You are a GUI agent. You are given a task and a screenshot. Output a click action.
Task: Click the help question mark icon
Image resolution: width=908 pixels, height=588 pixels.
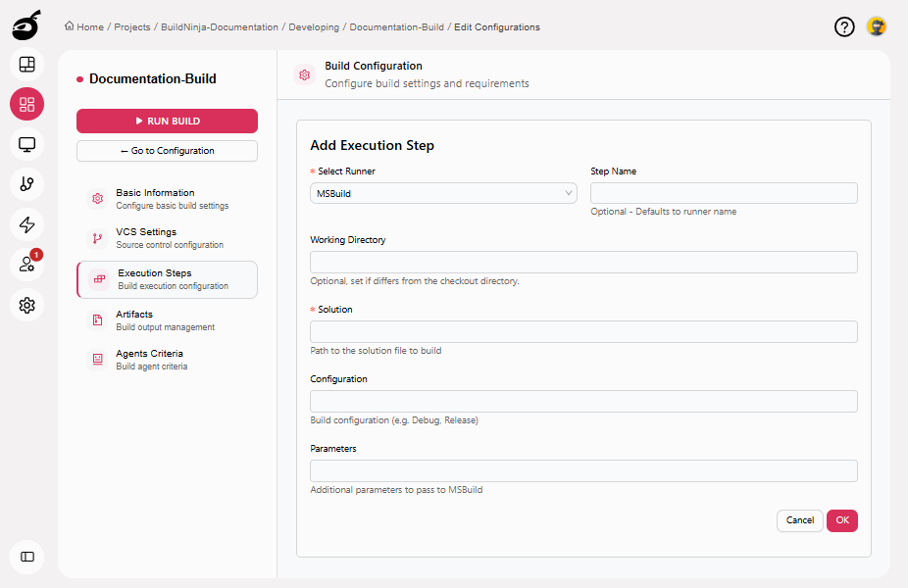pyautogui.click(x=844, y=27)
